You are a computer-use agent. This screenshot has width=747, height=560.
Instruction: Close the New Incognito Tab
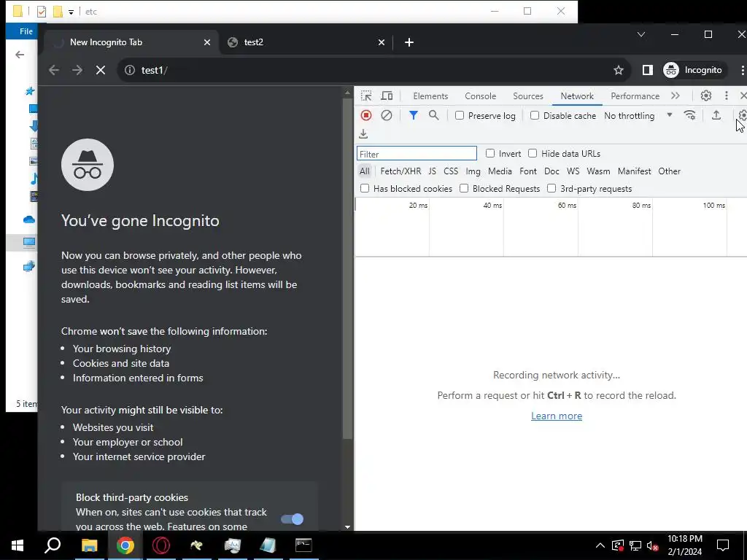pyautogui.click(x=206, y=42)
